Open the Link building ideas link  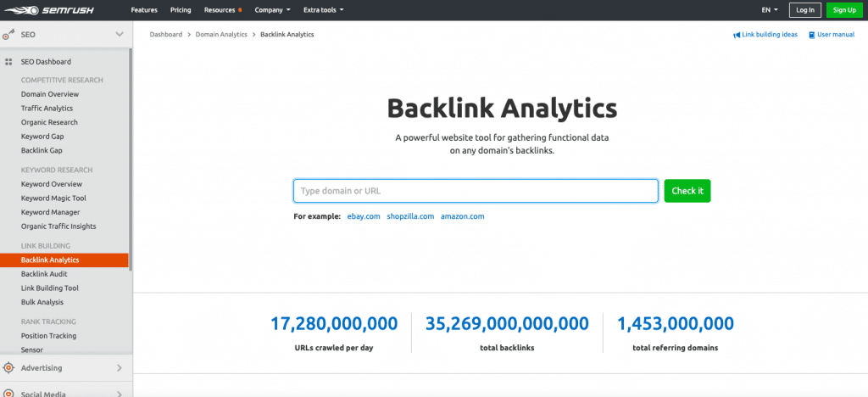[770, 35]
